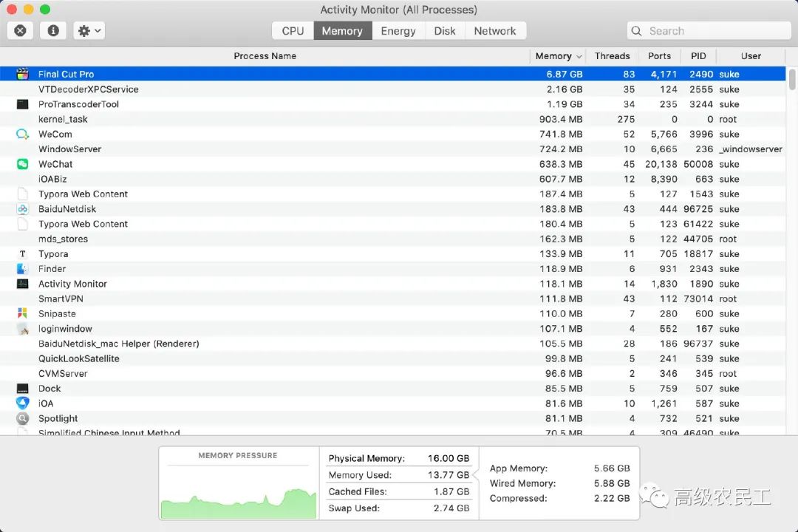798x532 pixels.
Task: Sort by the Ports column header
Action: click(659, 56)
